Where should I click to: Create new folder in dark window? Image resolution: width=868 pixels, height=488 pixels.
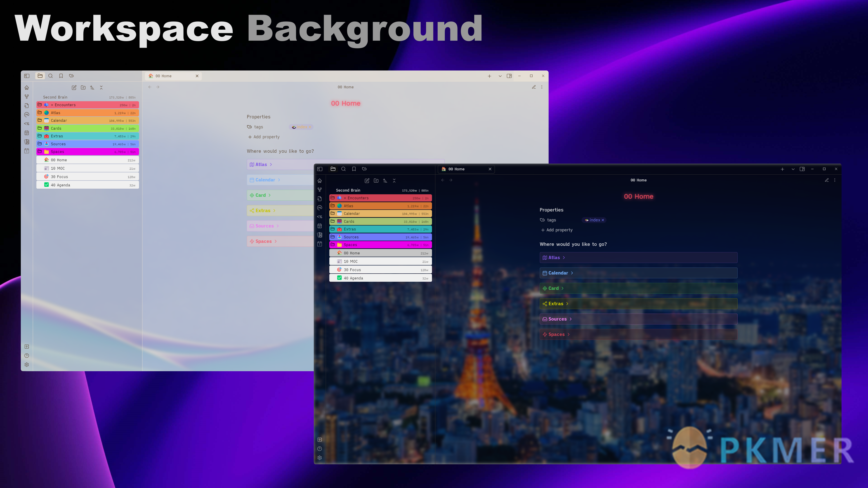tap(376, 181)
